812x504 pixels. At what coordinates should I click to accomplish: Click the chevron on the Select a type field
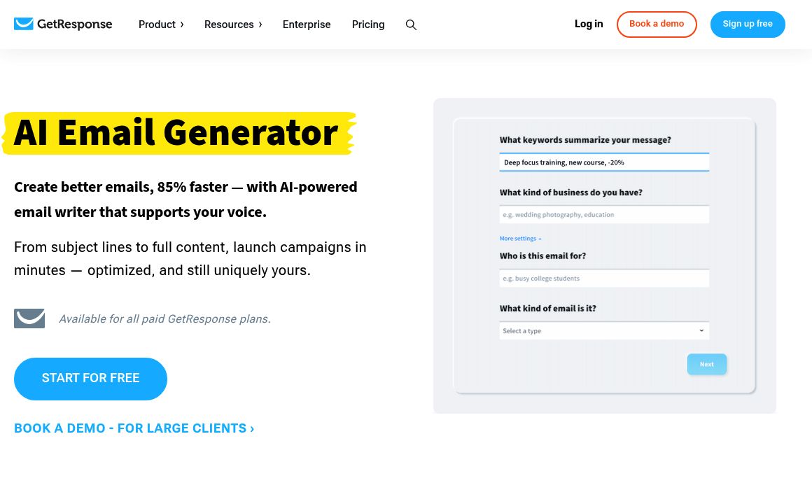click(701, 330)
